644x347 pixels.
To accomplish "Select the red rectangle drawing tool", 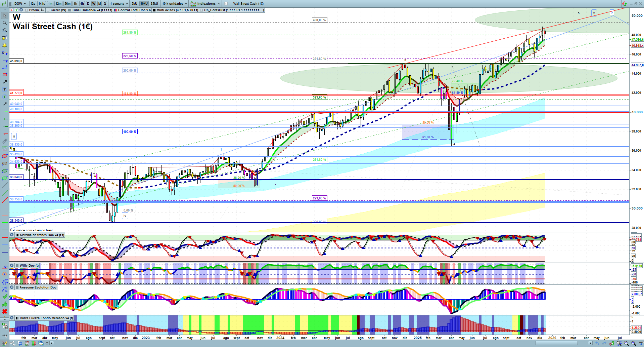I will pyautogui.click(x=5, y=75).
